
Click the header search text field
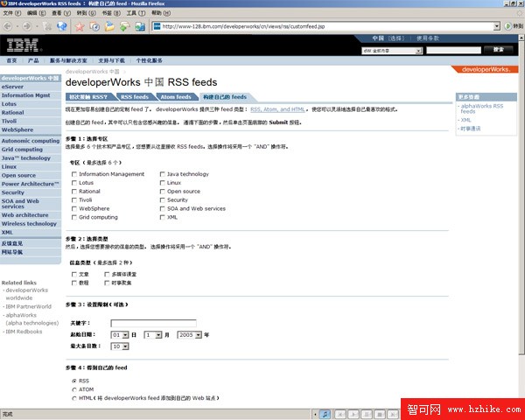(x=453, y=50)
